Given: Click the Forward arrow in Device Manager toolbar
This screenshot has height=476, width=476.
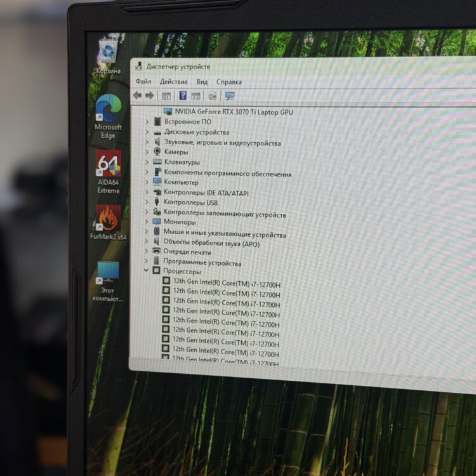Looking at the screenshot, I should [150, 96].
